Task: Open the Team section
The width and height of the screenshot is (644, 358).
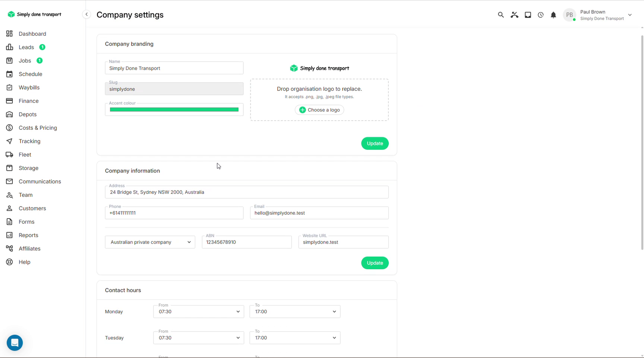Action: coord(25,195)
